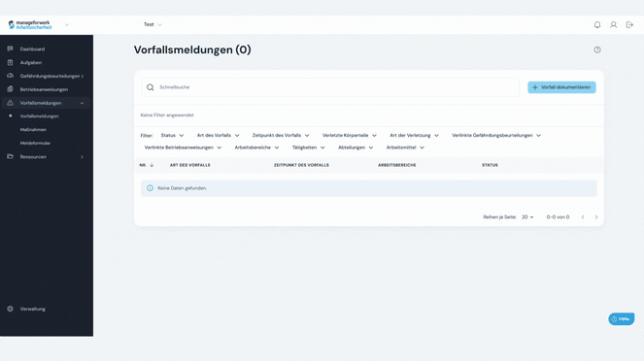
Task: Click 'Keine Filter angewendet' text
Action: 167,115
